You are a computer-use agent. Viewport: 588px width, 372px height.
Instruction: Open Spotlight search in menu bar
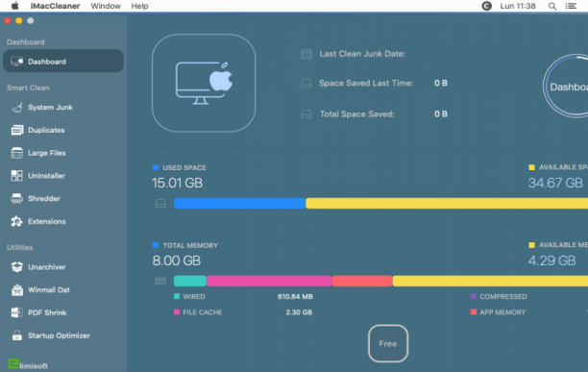click(x=552, y=6)
